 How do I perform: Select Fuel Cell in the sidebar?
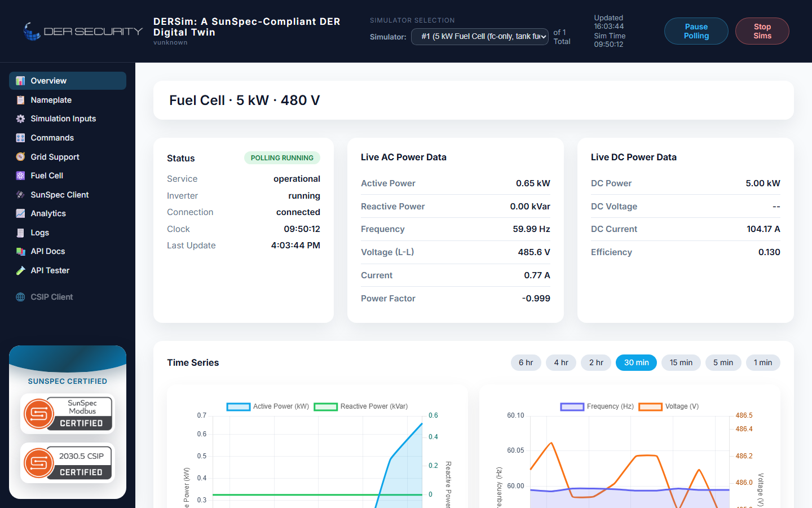coord(68,176)
